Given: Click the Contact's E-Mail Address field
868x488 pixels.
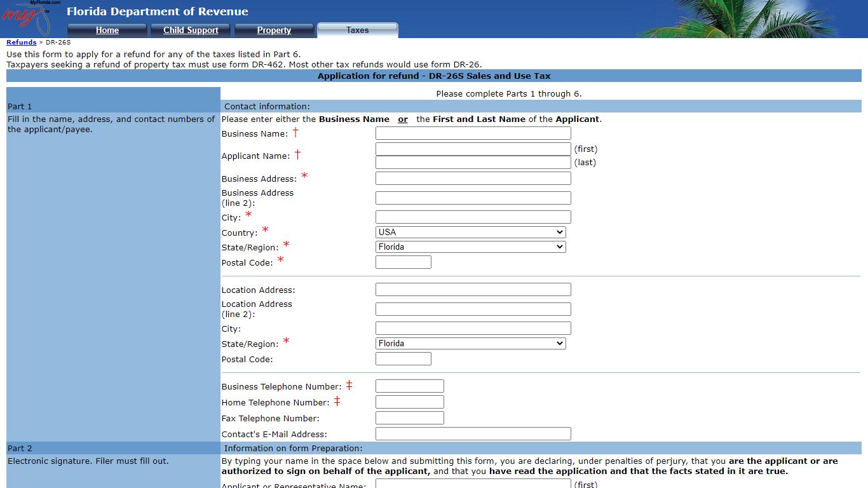Looking at the screenshot, I should pos(473,434).
